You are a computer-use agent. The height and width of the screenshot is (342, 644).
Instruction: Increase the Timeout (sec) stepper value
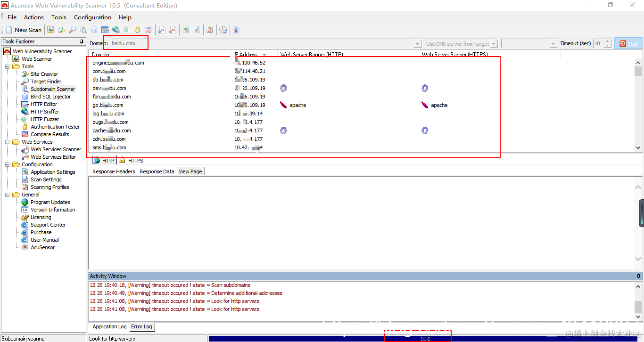608,41
